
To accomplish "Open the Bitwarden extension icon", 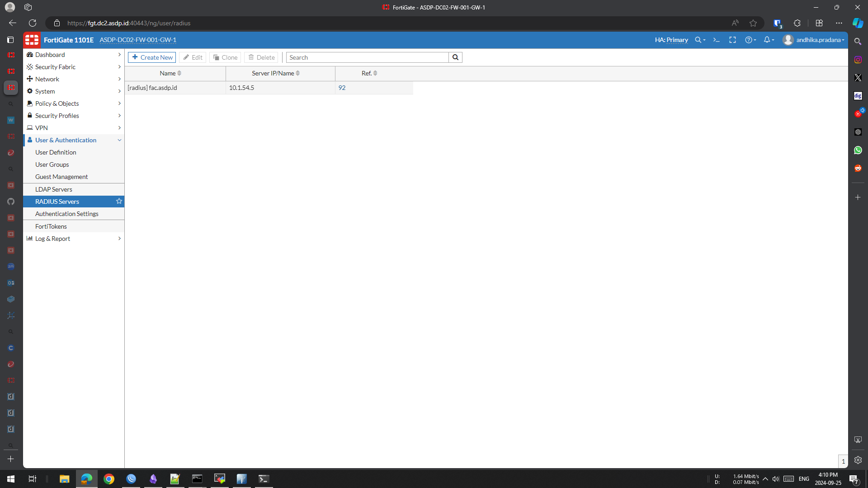I will click(x=777, y=23).
